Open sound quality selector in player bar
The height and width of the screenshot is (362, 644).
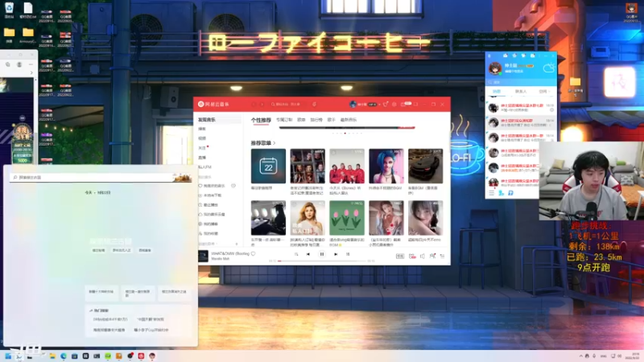pos(399,256)
